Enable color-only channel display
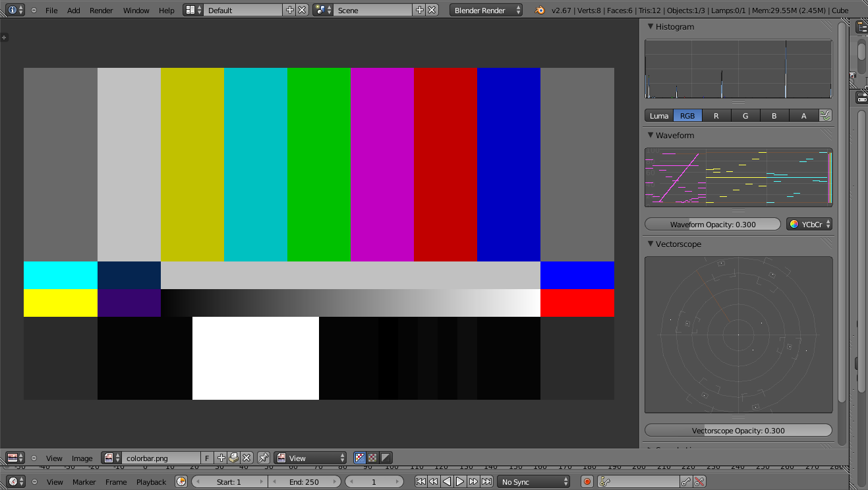This screenshot has height=490, width=868. click(373, 458)
